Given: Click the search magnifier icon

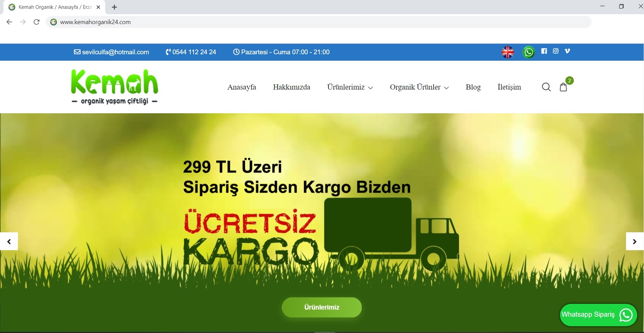Looking at the screenshot, I should [x=546, y=87].
